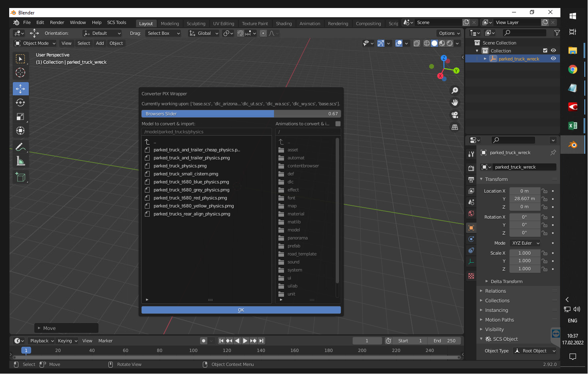Toggle the camera view icon
The width and height of the screenshot is (588, 374).
pos(455,115)
